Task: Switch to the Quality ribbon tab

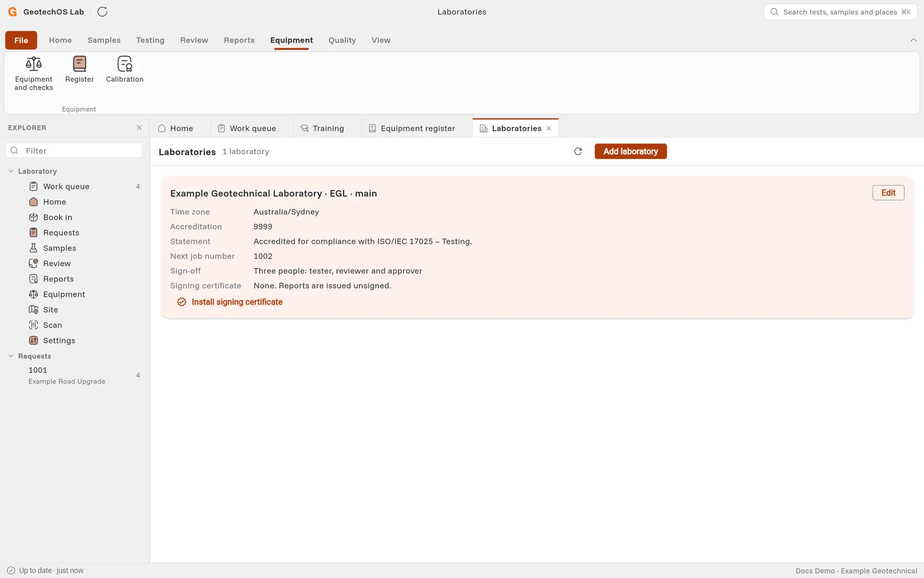Action: coord(342,40)
